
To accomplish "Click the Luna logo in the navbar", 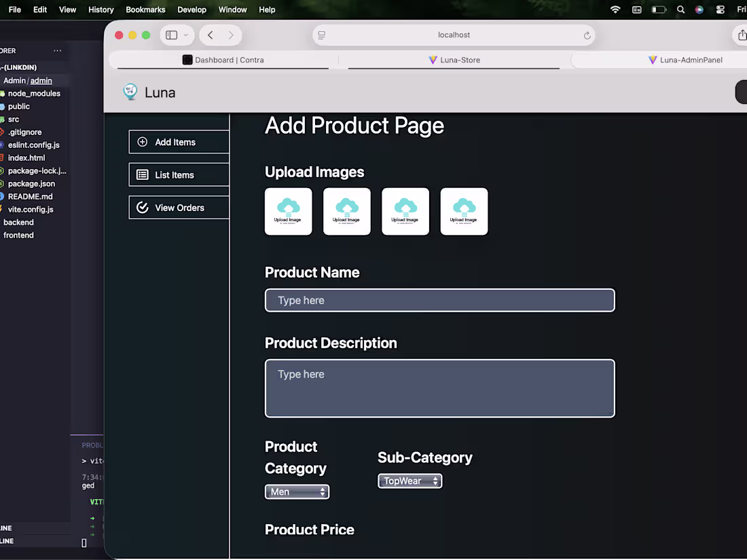I will click(130, 92).
